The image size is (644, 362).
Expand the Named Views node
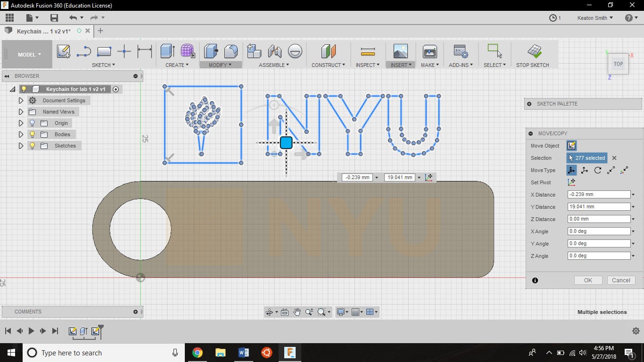point(21,112)
